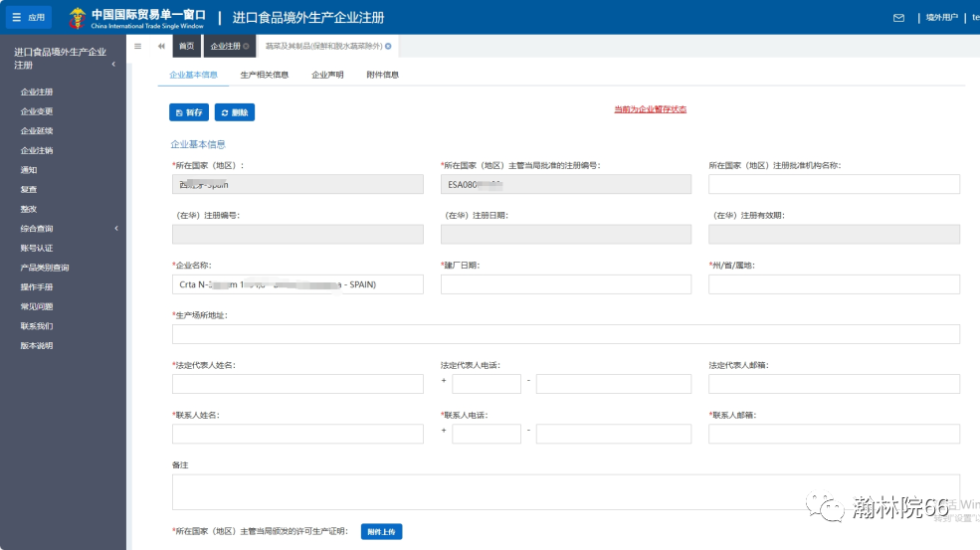Click the 暂存 save button
980x550 pixels.
pyautogui.click(x=189, y=112)
